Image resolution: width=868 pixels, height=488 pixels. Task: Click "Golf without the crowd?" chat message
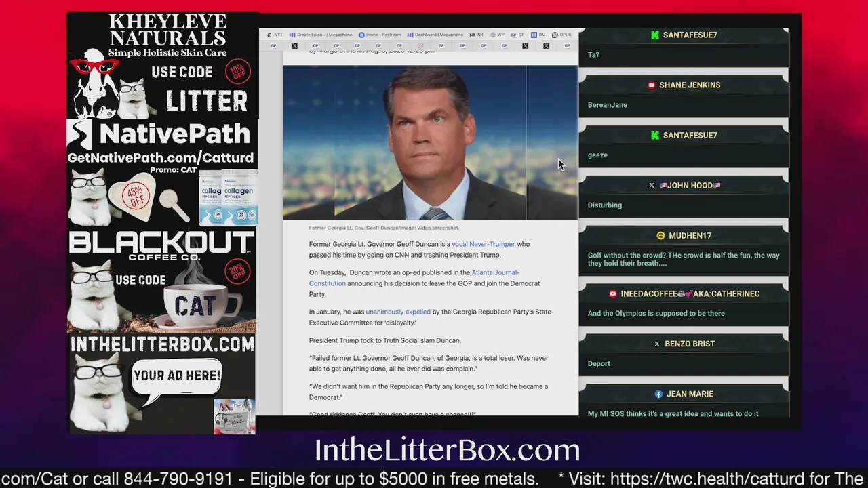(x=684, y=259)
